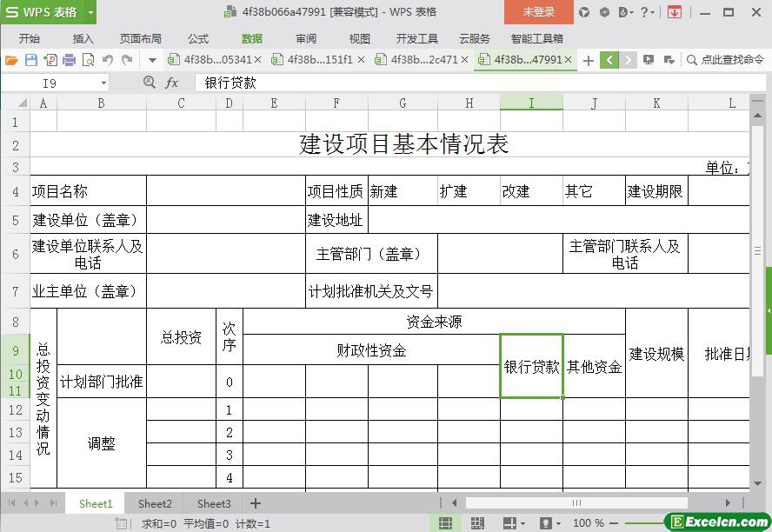Click the Export to PDF icon
Screen dimensions: 772x532
coord(50,60)
